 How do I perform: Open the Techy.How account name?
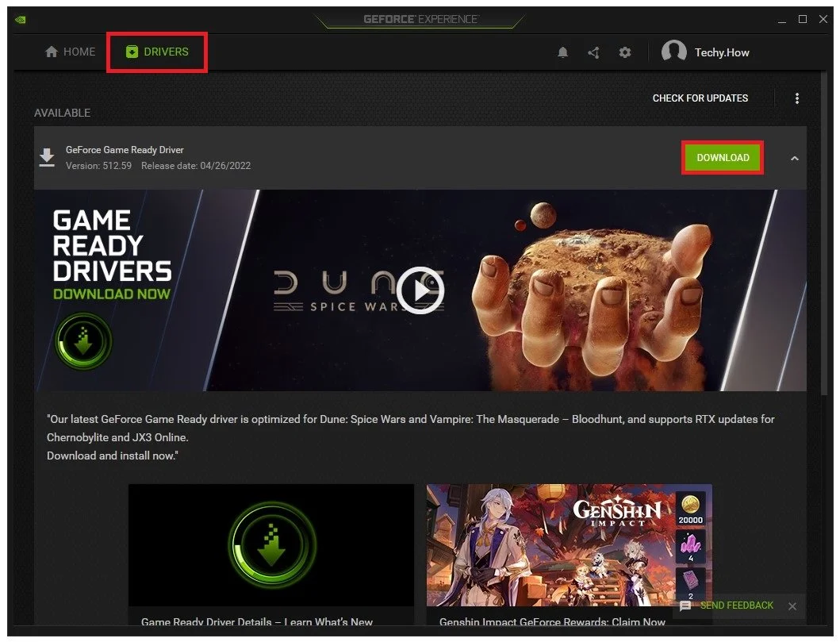pyautogui.click(x=722, y=52)
